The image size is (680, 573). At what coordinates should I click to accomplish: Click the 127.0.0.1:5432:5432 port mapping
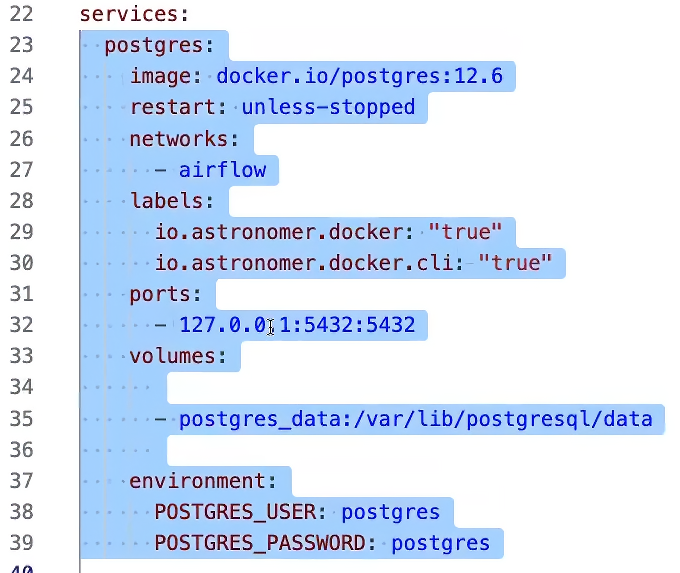pos(297,325)
